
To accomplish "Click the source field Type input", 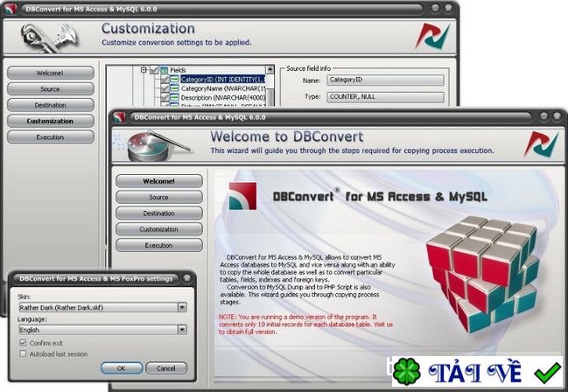I will tap(385, 97).
